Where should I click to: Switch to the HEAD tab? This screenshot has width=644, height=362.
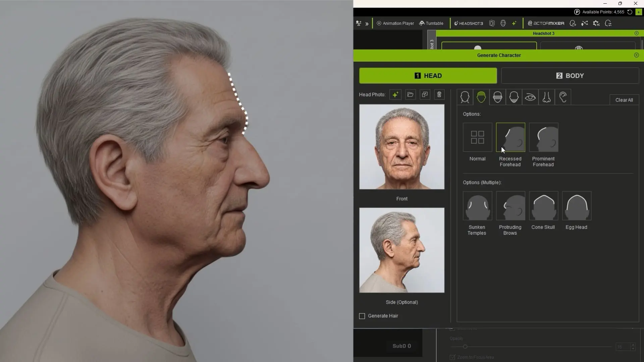(x=428, y=76)
